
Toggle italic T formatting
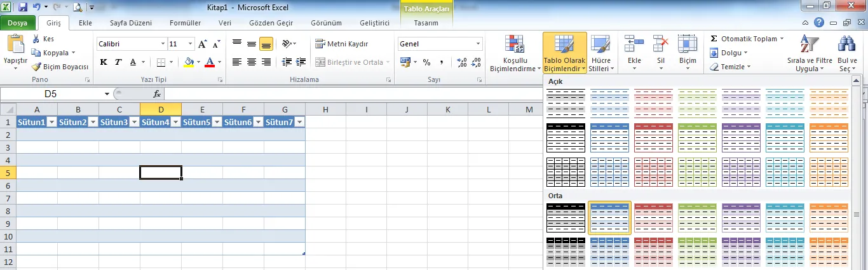118,62
